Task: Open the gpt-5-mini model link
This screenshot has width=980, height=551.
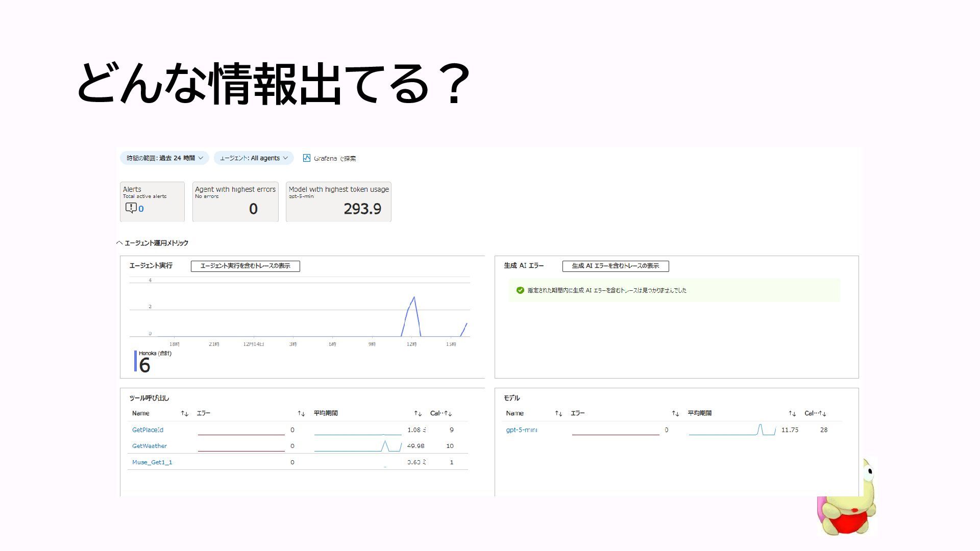Action: point(521,430)
